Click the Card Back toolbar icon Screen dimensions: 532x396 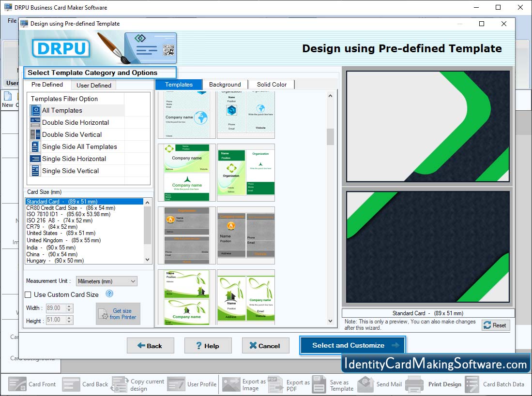[x=71, y=384]
